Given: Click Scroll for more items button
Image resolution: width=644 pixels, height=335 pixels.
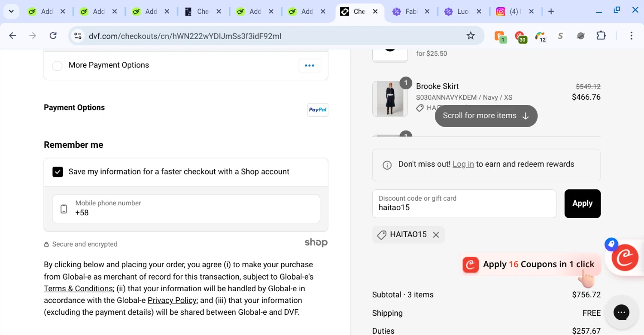Looking at the screenshot, I should (x=486, y=116).
